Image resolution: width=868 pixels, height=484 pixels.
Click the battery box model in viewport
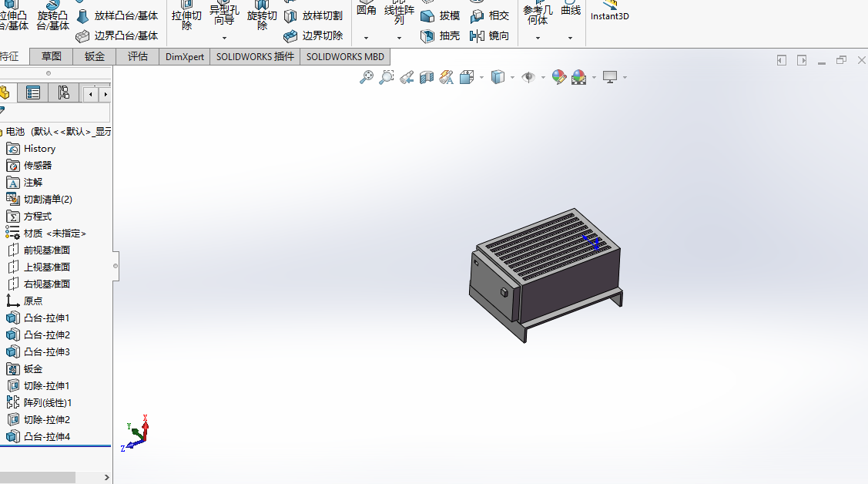coord(545,275)
